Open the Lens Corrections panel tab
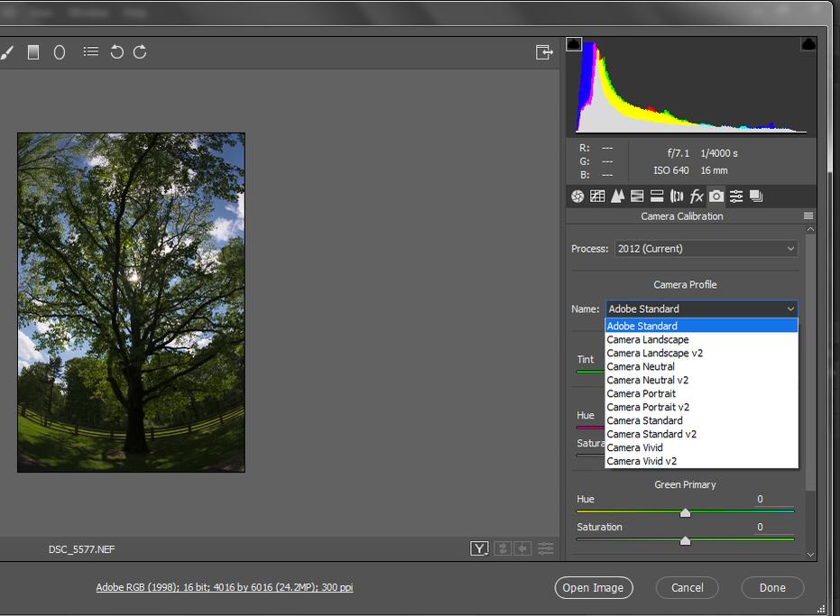Image resolution: width=840 pixels, height=616 pixels. [677, 196]
